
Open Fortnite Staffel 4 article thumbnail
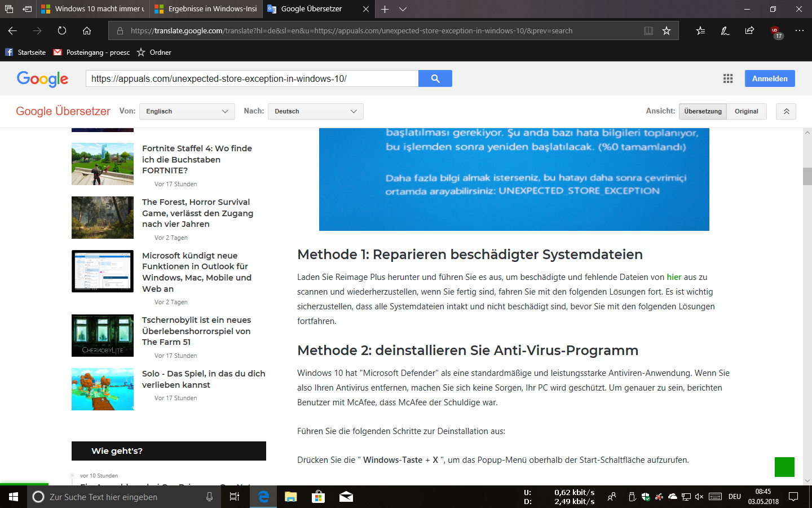point(103,164)
